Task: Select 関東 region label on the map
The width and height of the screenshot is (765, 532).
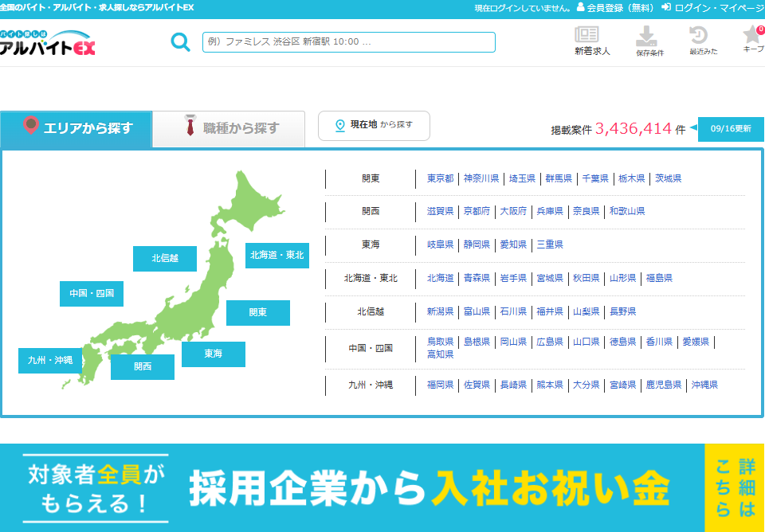Action: [257, 313]
